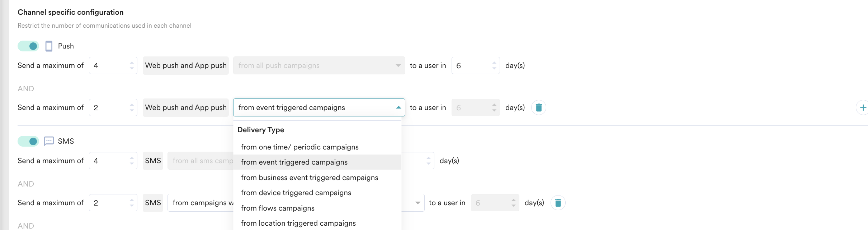Turn off the SMS channel toggle

click(x=28, y=141)
